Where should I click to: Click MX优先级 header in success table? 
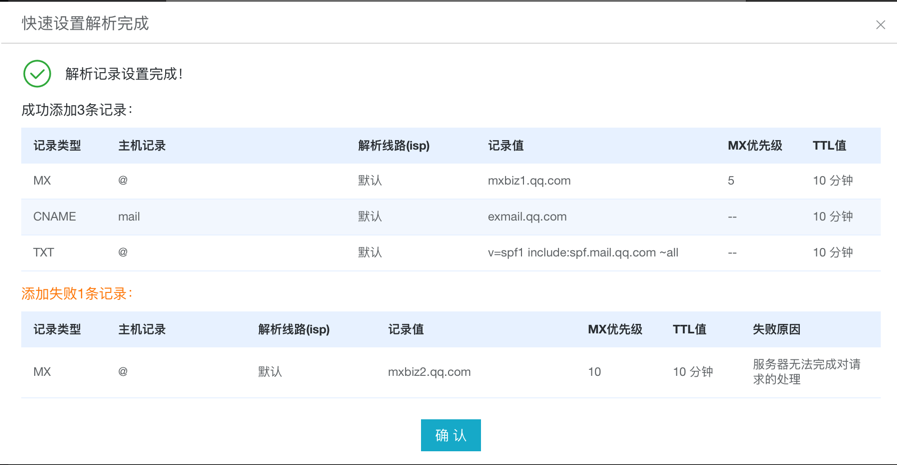point(755,146)
